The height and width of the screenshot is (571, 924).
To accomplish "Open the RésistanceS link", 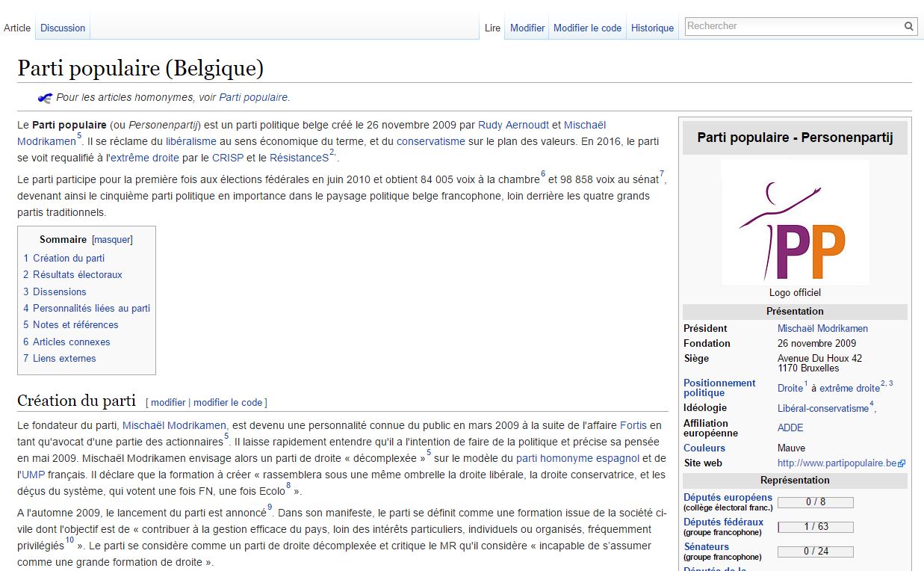I will click(x=299, y=158).
